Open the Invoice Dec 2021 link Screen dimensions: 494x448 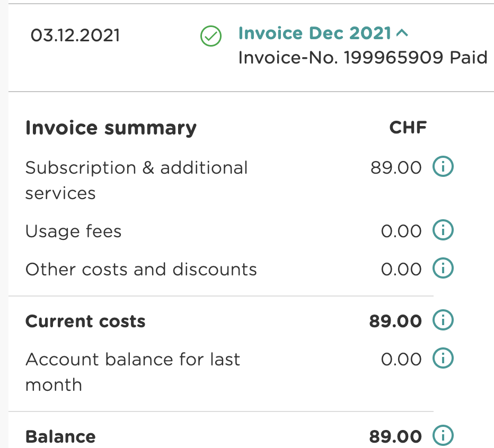point(315,33)
